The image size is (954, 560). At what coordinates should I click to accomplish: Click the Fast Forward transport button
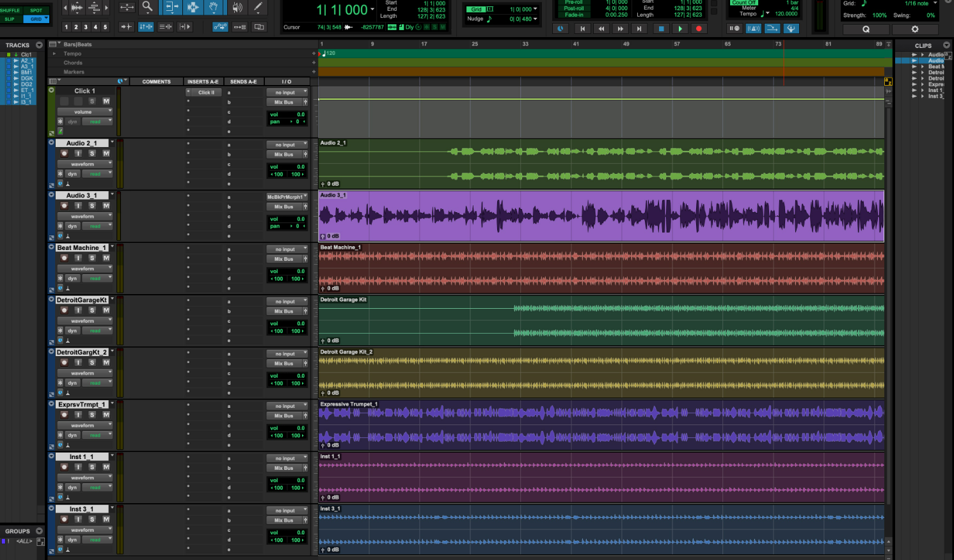[620, 29]
